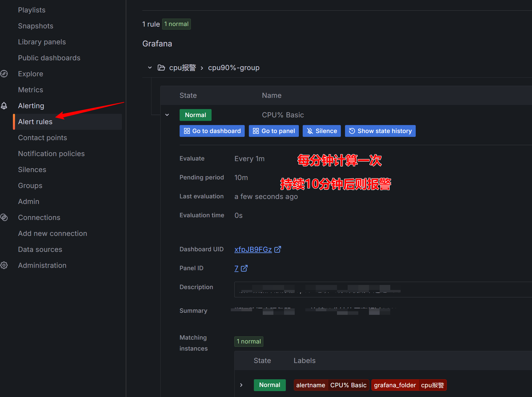This screenshot has height=397, width=532.
Task: Go to Explore menu item
Action: click(30, 74)
